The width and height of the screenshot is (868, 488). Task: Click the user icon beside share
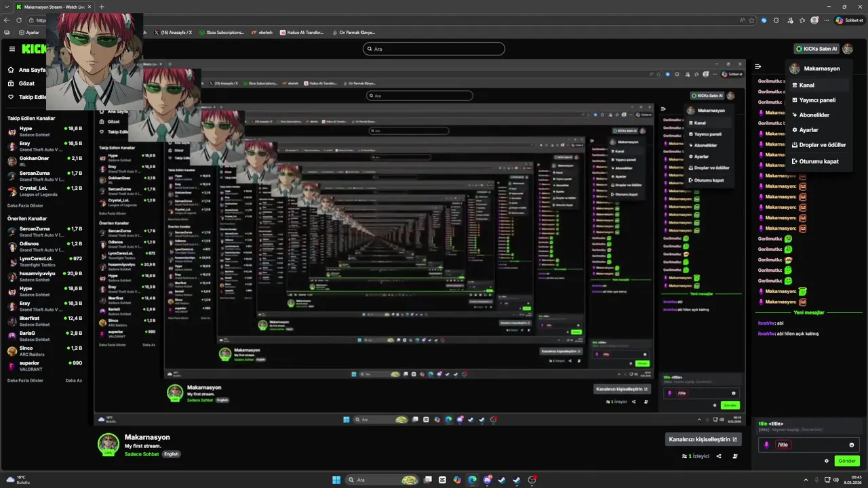pos(735,456)
